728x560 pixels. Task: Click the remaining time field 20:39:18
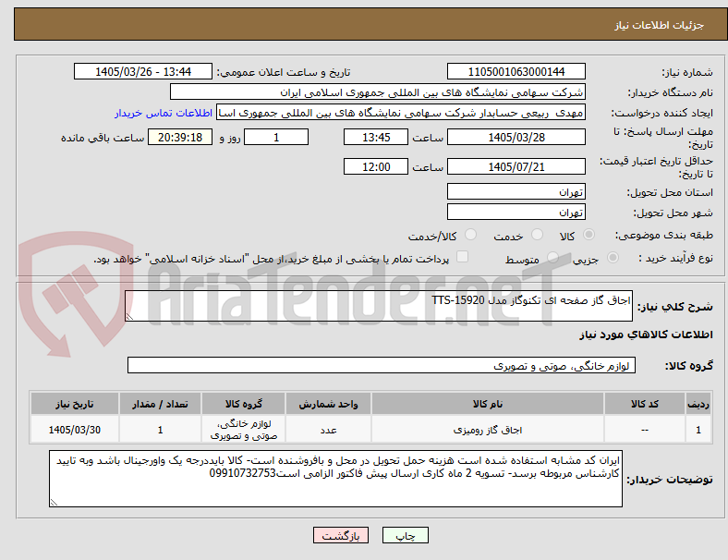coord(180,138)
